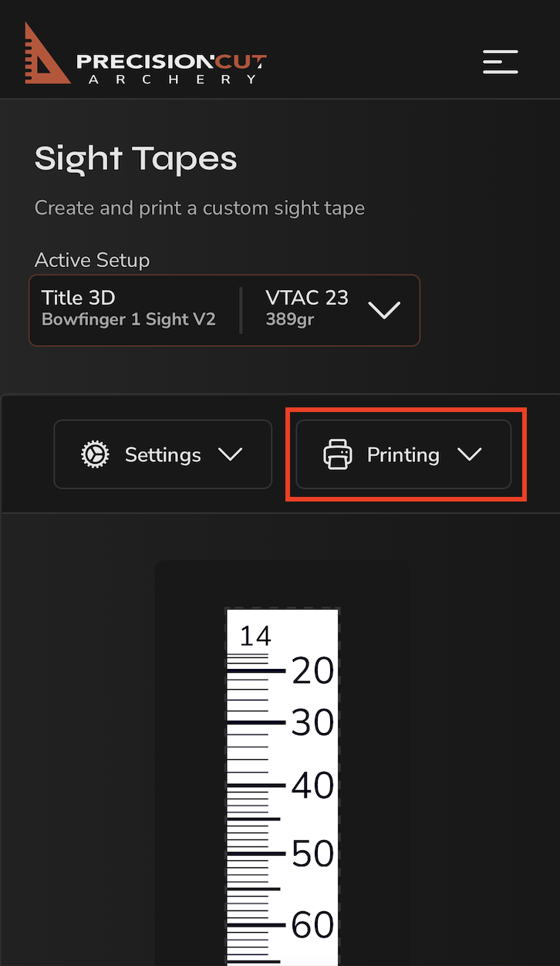Screen dimensions: 560x966
Task: Click the gear icon beside Settings
Action: pos(95,454)
